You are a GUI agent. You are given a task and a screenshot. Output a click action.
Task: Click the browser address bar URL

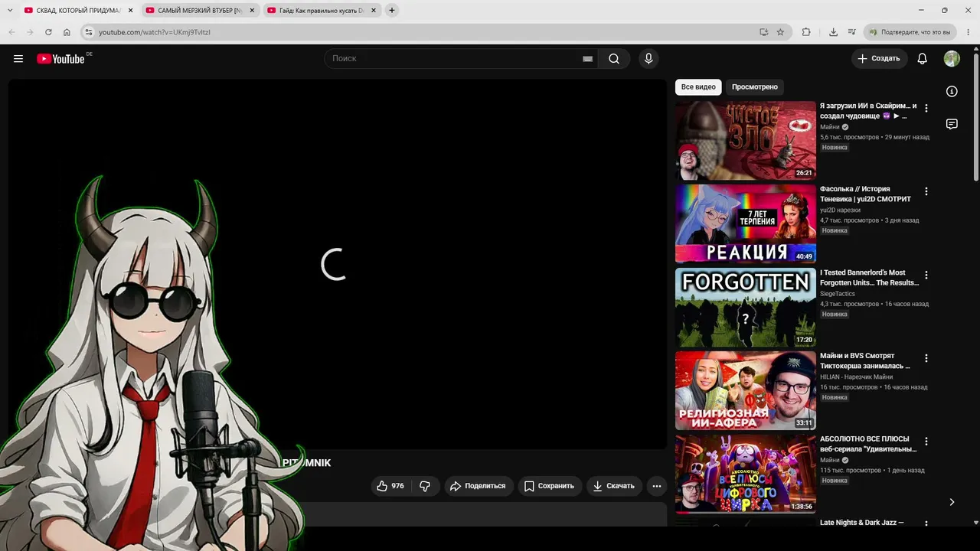155,32
